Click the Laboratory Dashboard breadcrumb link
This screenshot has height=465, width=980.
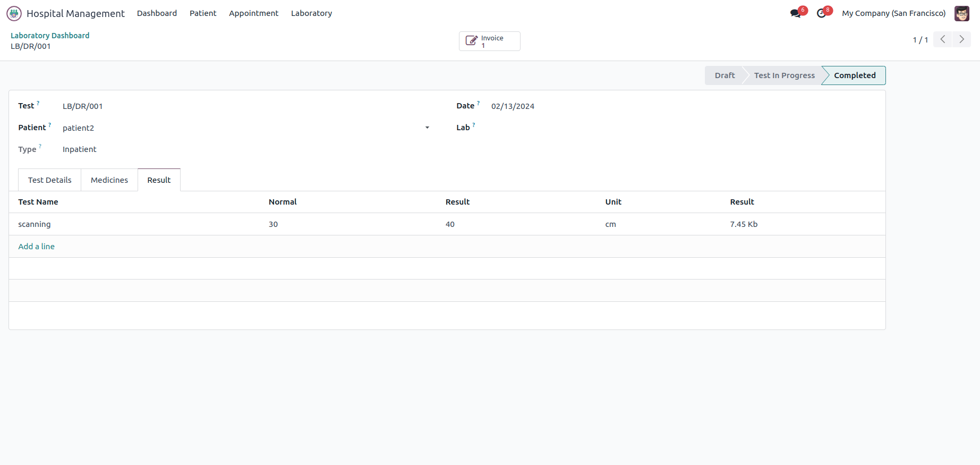pos(50,36)
